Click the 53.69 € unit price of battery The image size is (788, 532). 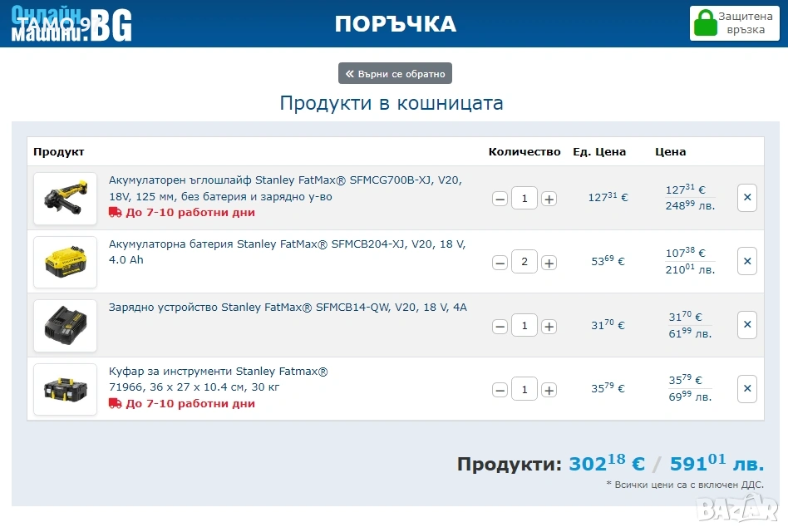608,261
